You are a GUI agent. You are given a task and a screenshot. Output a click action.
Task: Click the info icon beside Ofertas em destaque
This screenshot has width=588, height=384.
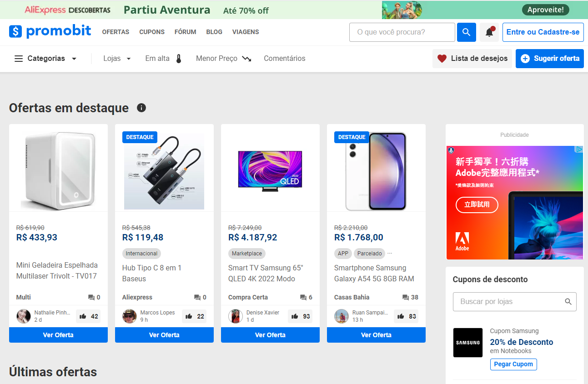141,108
